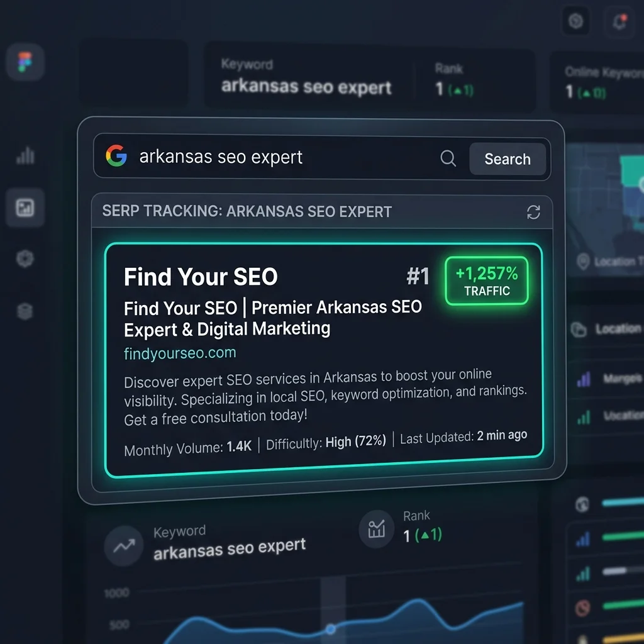Click the top card keyword arkansas seo expert
Image resolution: width=644 pixels, height=644 pixels.
click(x=306, y=87)
